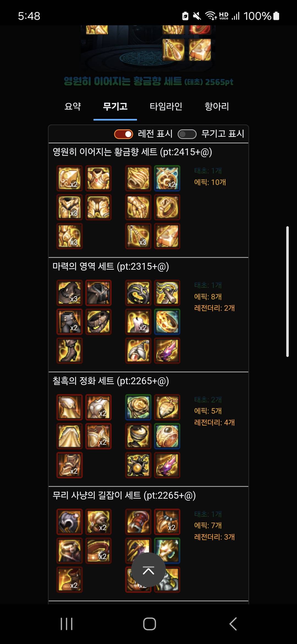297x644 pixels.
Task: Tap the Android back navigation button
Action: [x=233, y=624]
